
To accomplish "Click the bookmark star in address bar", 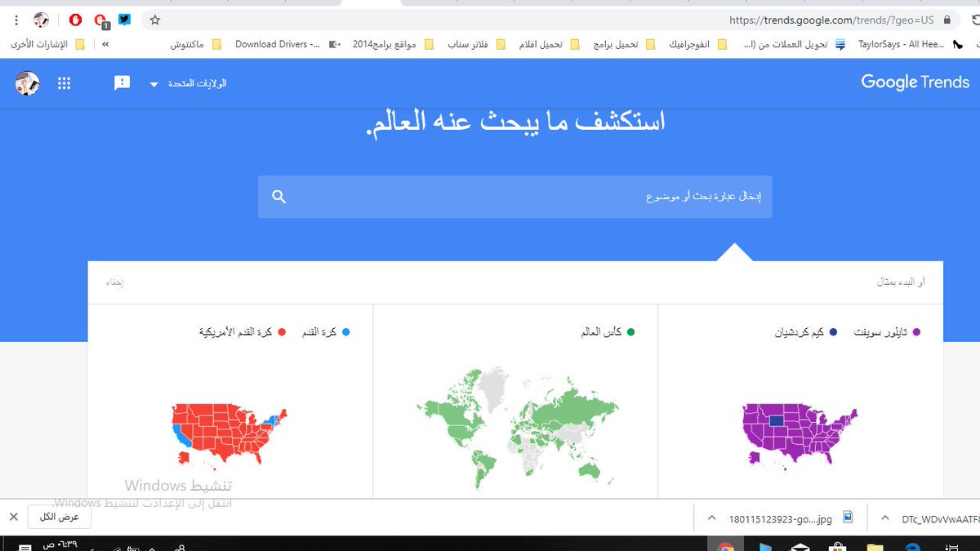I will point(155,20).
